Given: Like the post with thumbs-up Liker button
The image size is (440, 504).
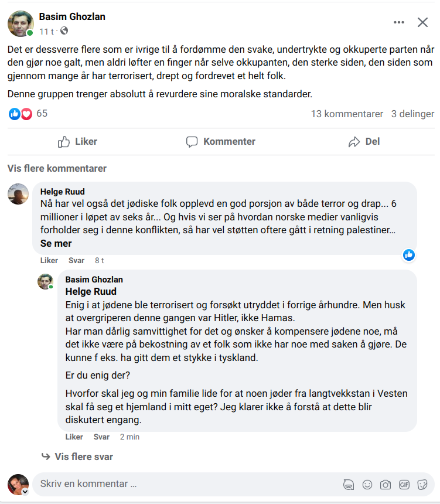Looking at the screenshot, I should tap(77, 141).
